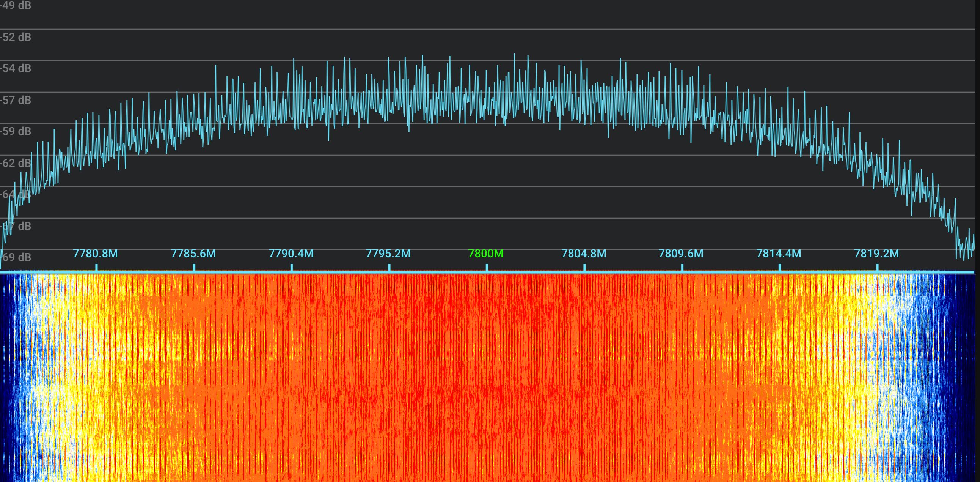Screen dimensions: 980x482
Task: Click the -69 dB axis label
Action: pyautogui.click(x=16, y=257)
